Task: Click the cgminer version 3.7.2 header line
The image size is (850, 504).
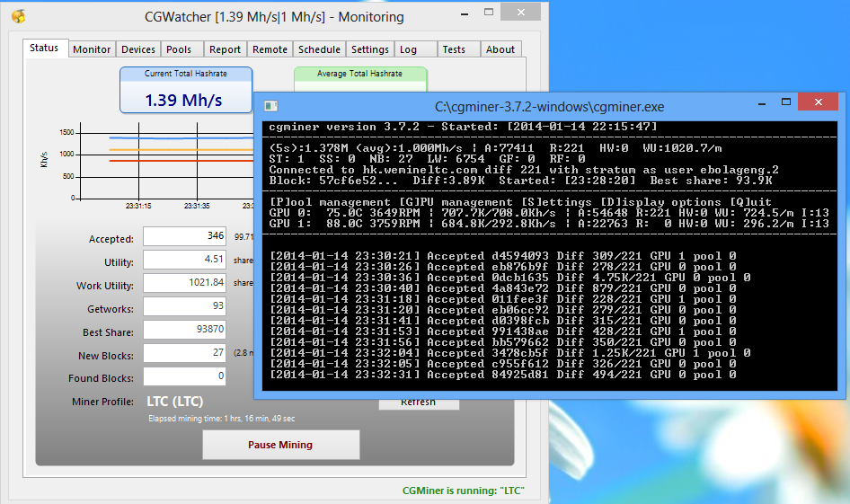Action: pos(463,127)
